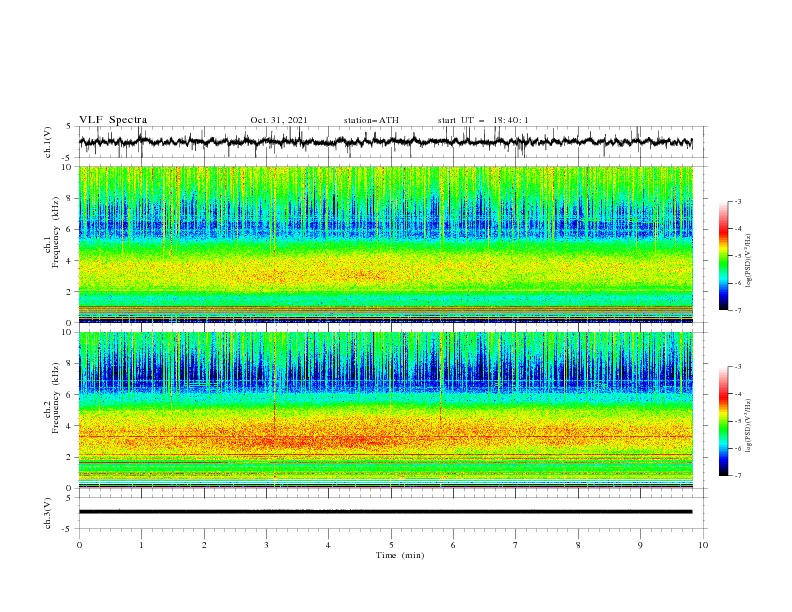Click the "4" tick on ch.2 frequency axis

coord(70,426)
